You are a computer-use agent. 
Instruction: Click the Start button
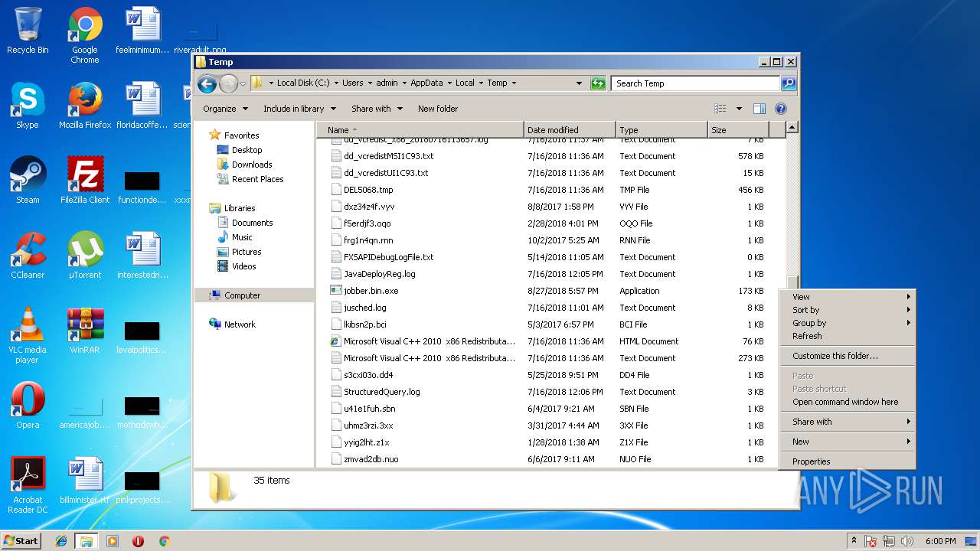pos(21,541)
